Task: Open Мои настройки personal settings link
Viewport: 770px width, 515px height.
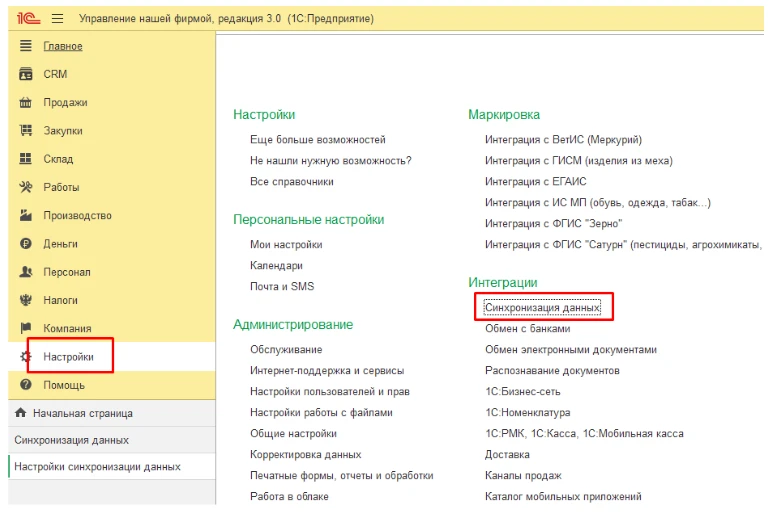Action: 286,244
